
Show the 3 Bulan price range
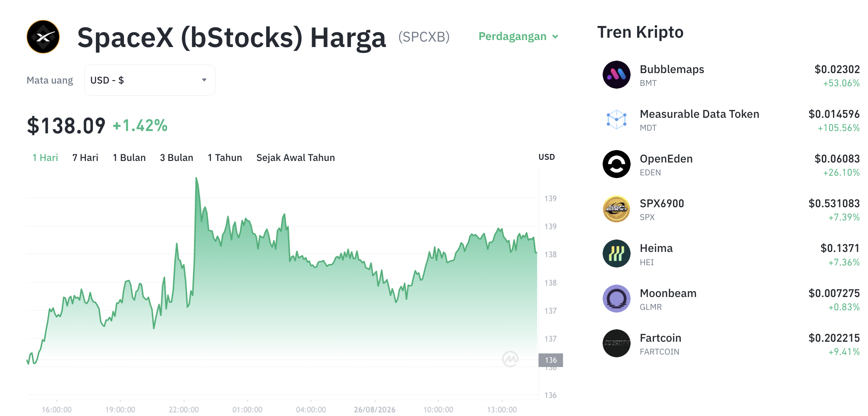tap(176, 157)
